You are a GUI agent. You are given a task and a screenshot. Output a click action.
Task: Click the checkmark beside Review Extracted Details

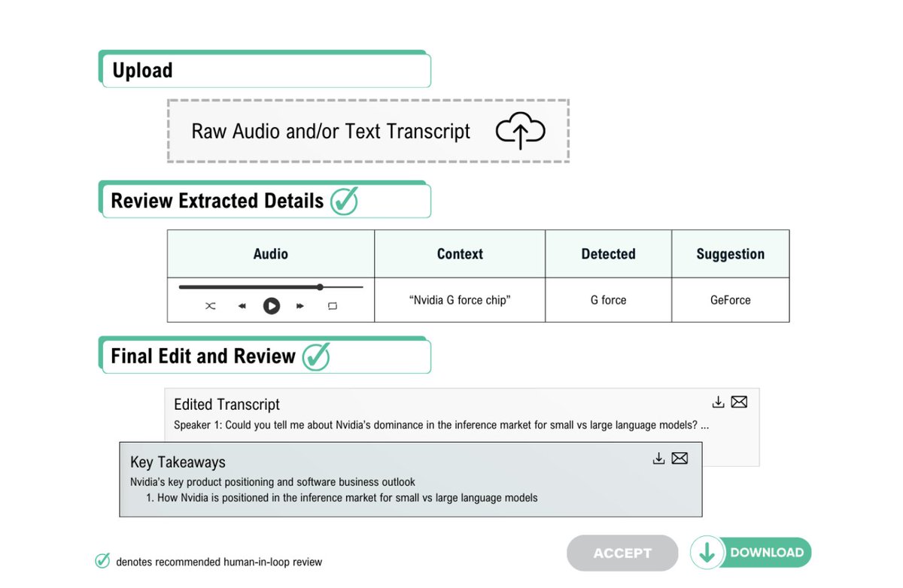344,201
